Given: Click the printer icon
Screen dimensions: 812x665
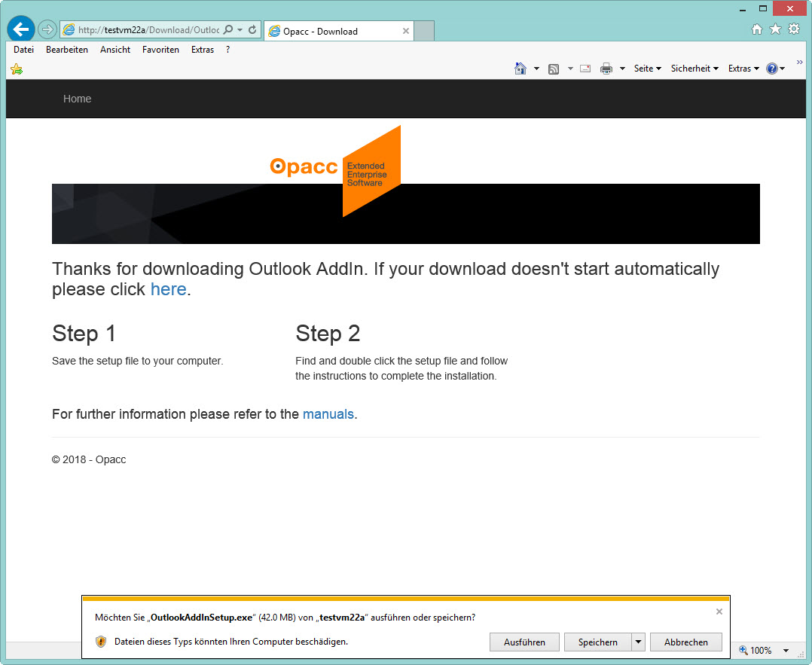Looking at the screenshot, I should [606, 69].
